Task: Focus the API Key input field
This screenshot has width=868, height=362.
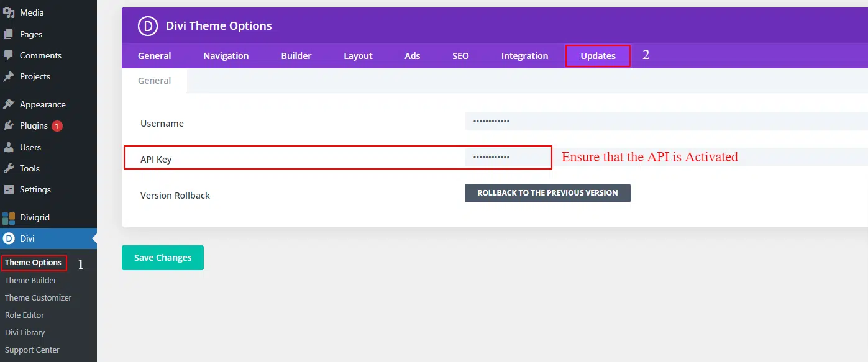Action: 666,157
